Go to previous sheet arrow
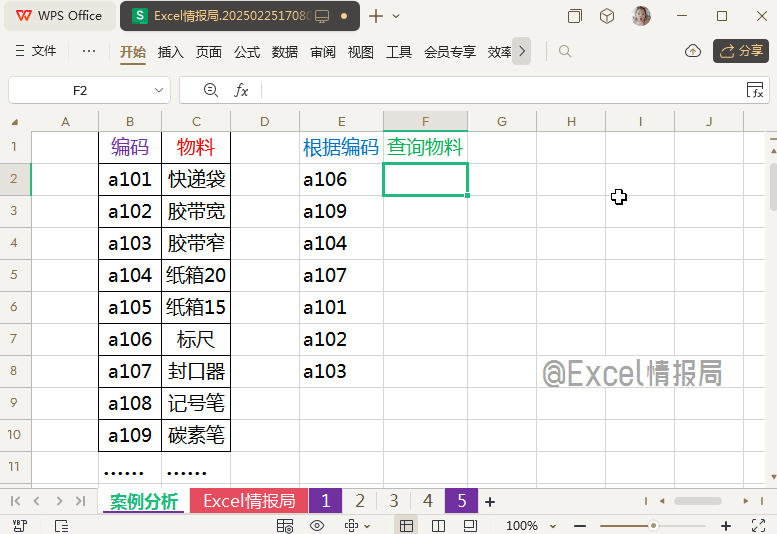 [x=37, y=501]
